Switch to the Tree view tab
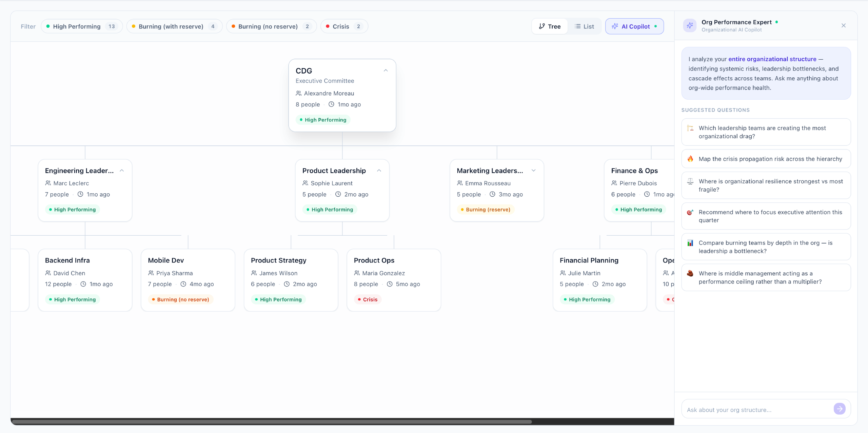The height and width of the screenshot is (433, 868). coord(550,26)
